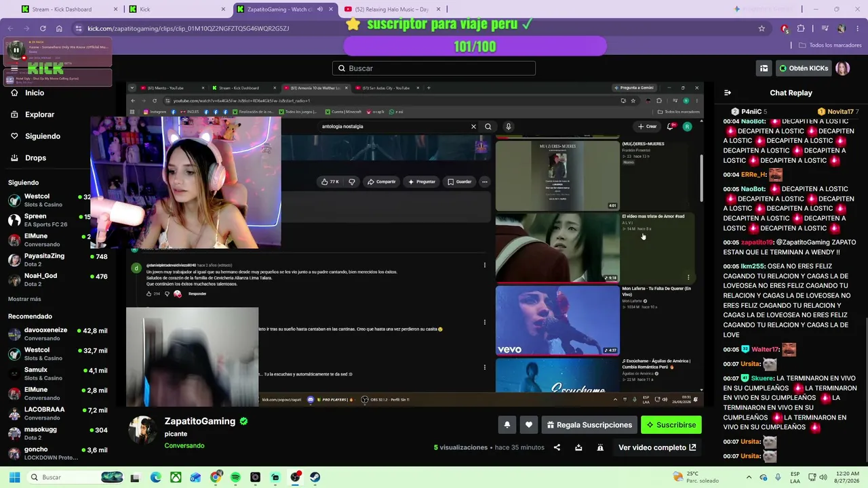Open goncho recommended channel

57,453
